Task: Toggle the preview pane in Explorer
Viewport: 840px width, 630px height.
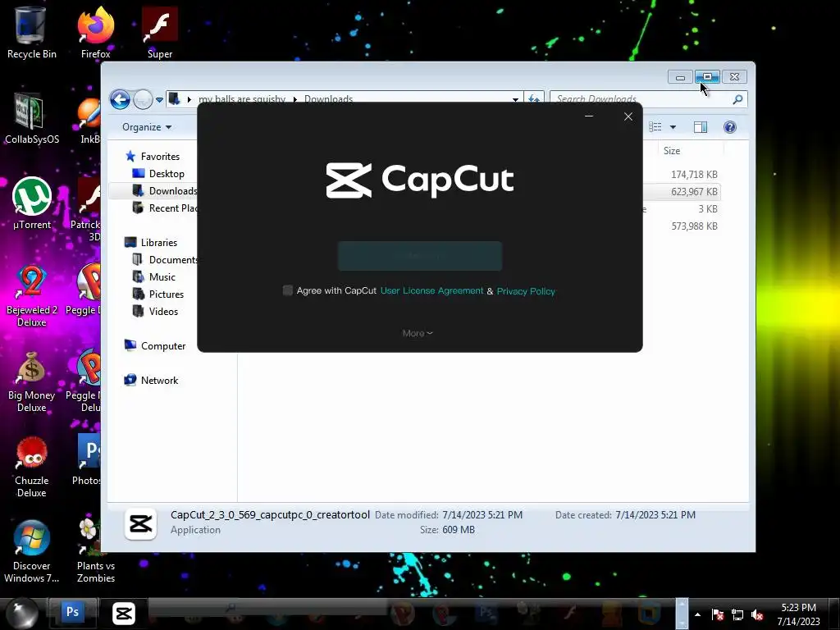Action: 701,127
